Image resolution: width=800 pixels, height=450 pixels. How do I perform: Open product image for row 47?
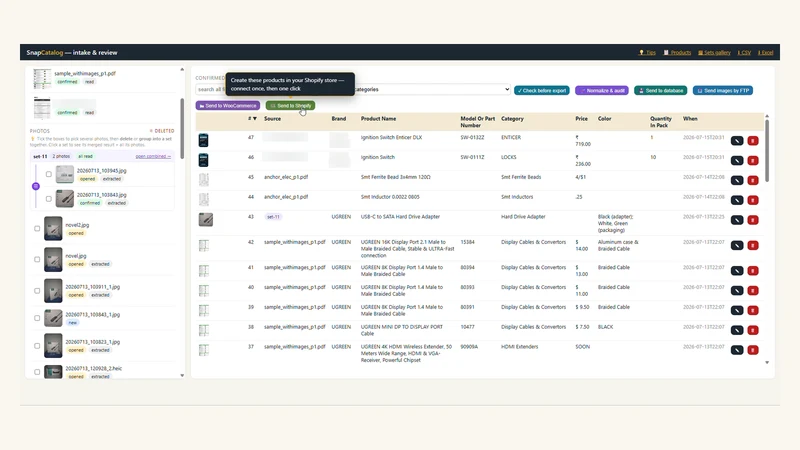pyautogui.click(x=203, y=140)
